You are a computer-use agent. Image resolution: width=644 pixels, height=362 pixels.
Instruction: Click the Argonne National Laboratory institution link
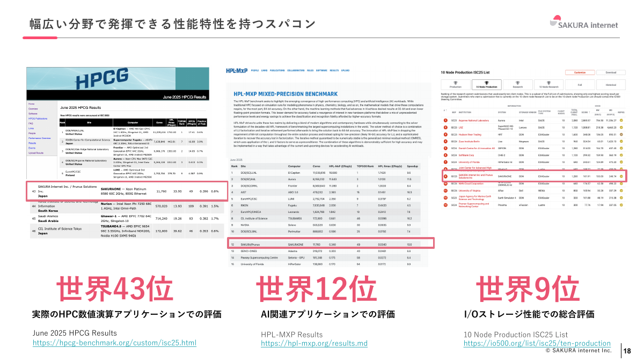click(474, 120)
